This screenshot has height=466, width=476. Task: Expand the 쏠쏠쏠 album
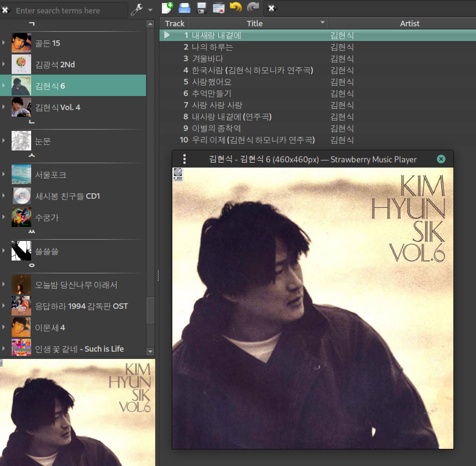tap(4, 251)
